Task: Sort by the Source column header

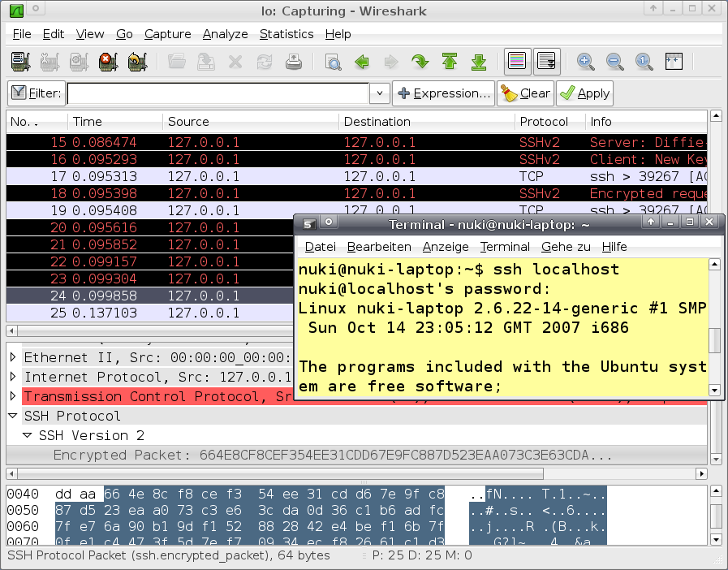Action: point(250,122)
